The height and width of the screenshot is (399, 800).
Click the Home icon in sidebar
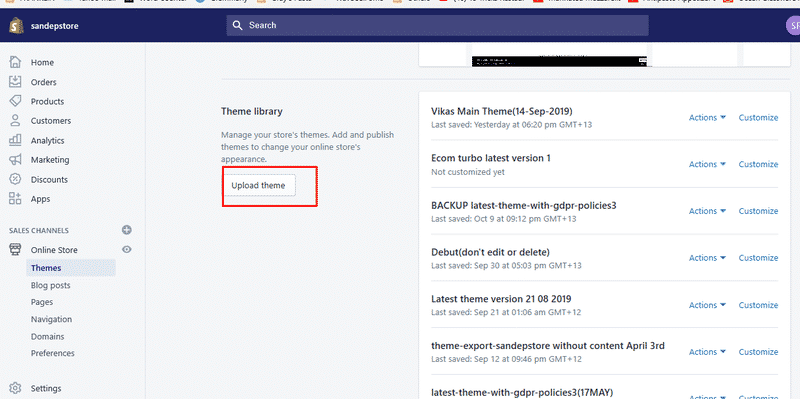(x=15, y=62)
